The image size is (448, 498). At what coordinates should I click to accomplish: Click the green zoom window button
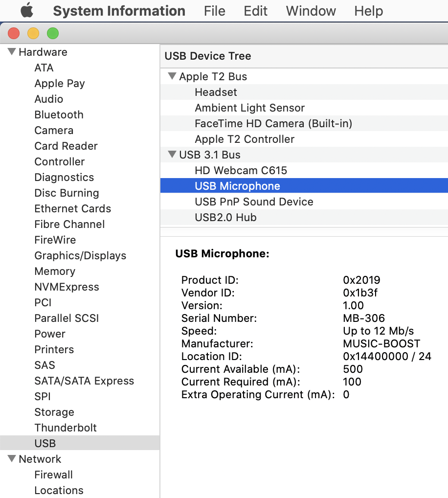[53, 34]
